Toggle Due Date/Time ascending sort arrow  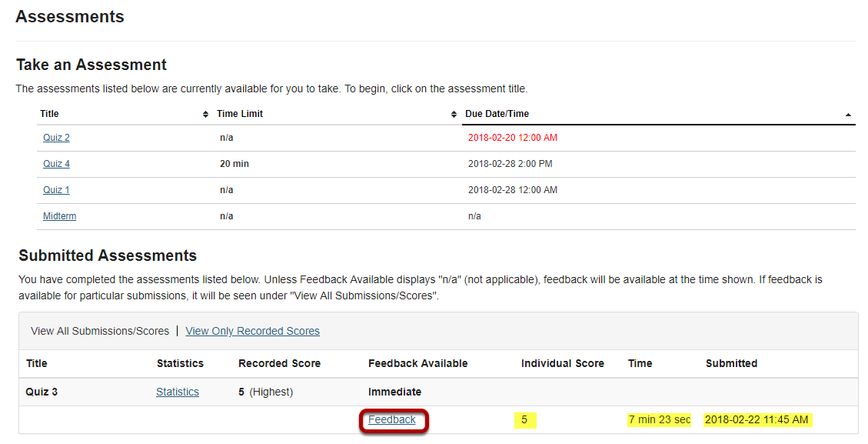pyautogui.click(x=848, y=115)
